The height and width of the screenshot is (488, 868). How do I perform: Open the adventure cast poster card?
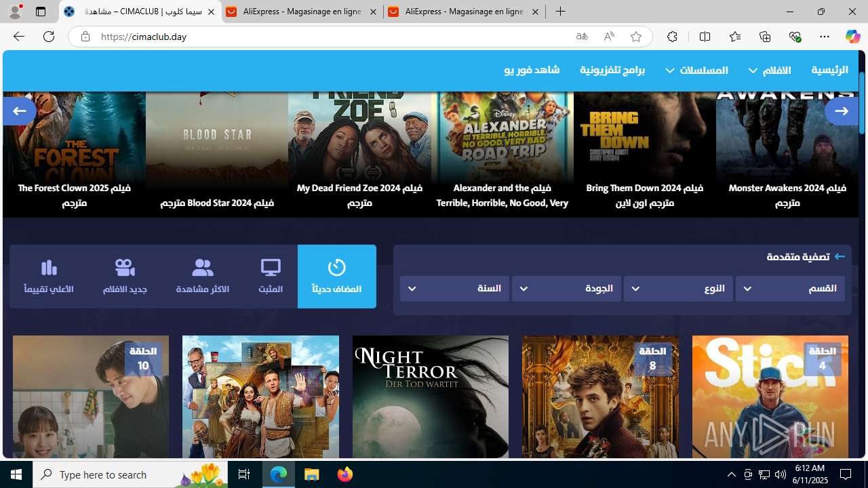pos(260,396)
